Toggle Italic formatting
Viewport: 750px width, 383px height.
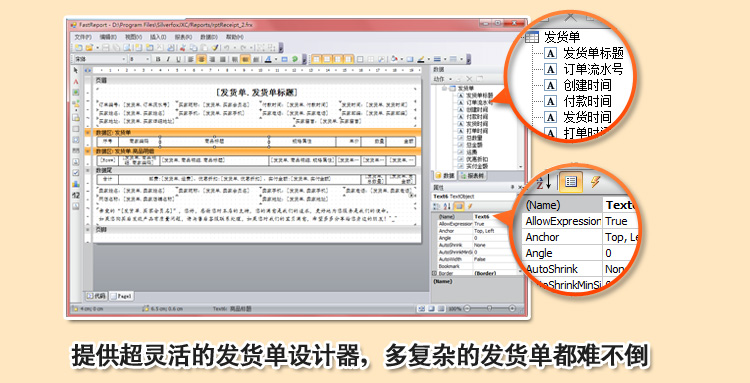[x=168, y=59]
